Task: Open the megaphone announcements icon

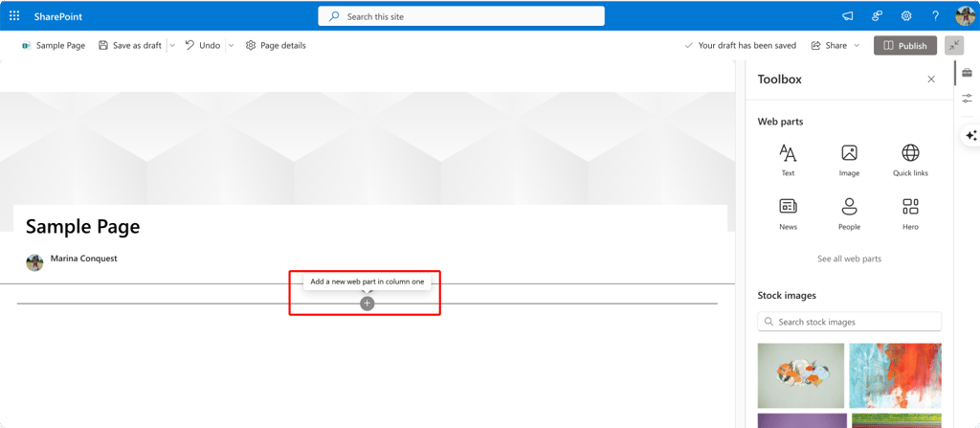Action: (848, 16)
